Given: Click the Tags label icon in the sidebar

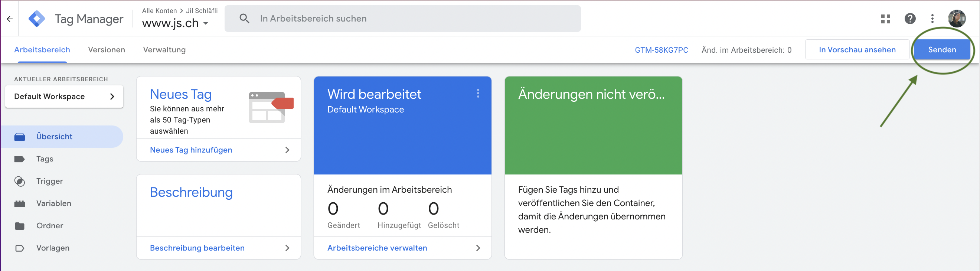Looking at the screenshot, I should point(19,159).
